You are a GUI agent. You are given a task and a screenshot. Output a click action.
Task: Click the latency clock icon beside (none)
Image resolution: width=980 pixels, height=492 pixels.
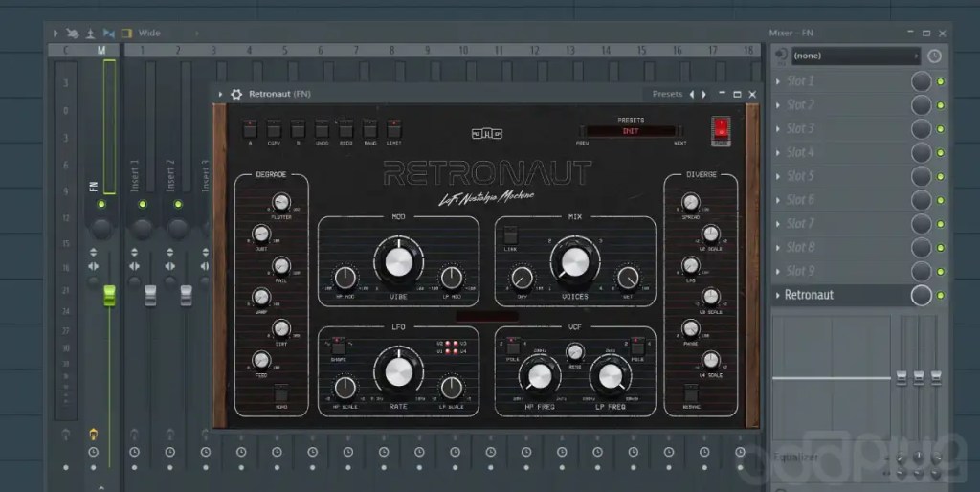point(934,56)
